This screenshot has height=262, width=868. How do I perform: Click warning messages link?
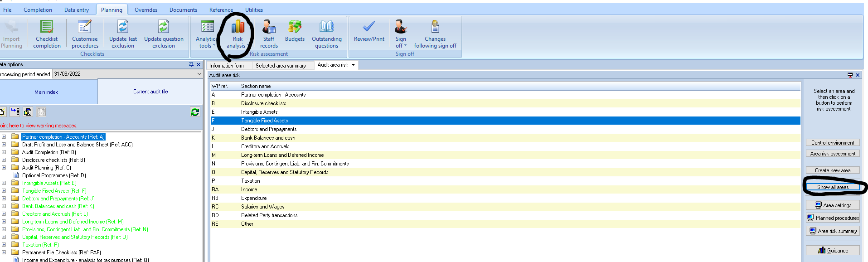point(39,126)
